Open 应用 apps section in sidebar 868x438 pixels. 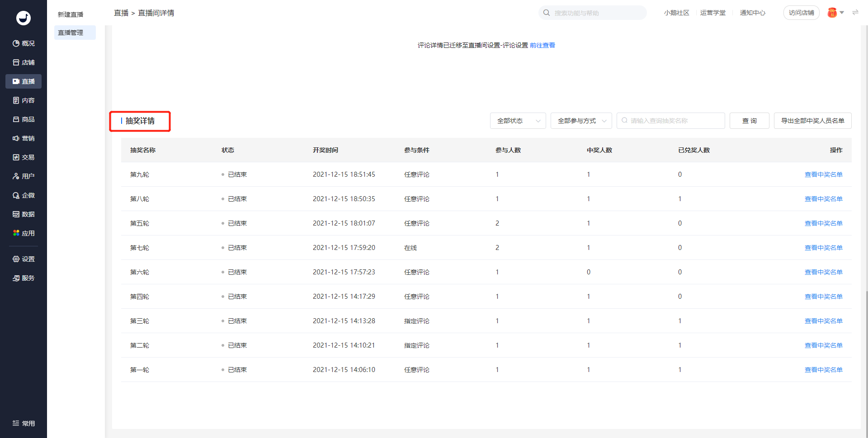pos(24,233)
